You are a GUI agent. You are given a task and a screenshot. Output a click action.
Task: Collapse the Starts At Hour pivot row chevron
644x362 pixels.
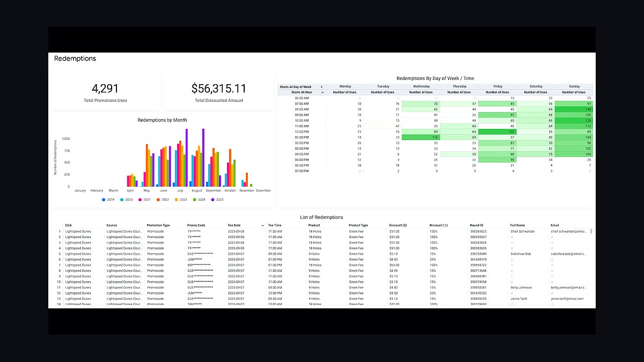pyautogui.click(x=322, y=92)
